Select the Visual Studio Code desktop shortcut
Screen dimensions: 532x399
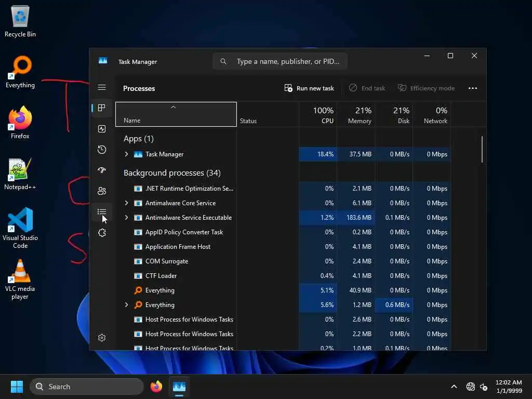tap(20, 229)
